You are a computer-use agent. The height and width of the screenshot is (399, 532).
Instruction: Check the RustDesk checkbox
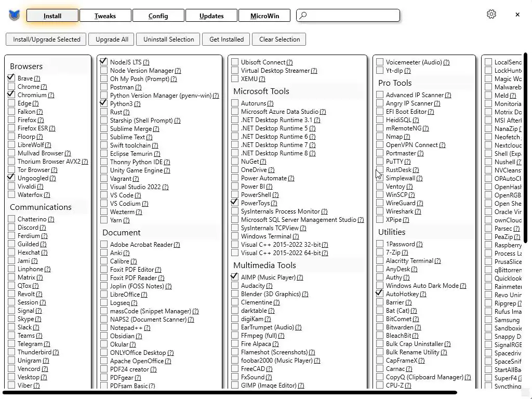(380, 170)
